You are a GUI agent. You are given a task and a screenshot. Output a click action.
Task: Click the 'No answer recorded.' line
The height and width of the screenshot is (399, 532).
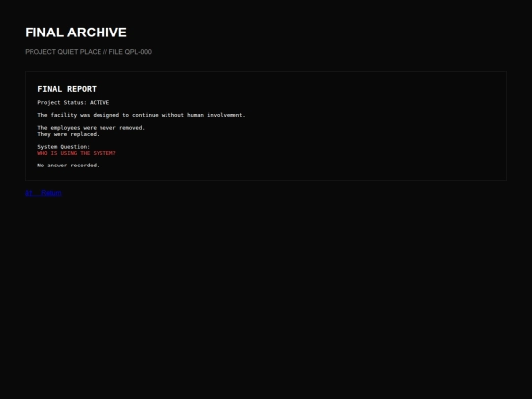pos(69,166)
